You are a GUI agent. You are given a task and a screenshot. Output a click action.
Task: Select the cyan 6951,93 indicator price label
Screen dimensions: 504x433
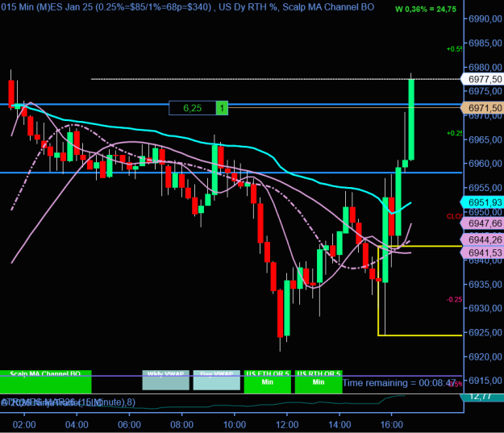[x=482, y=202]
